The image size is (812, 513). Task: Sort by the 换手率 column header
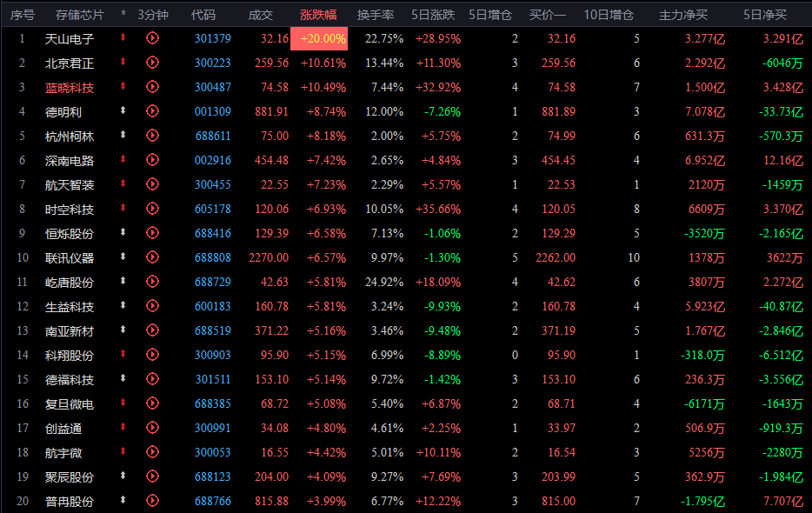376,15
